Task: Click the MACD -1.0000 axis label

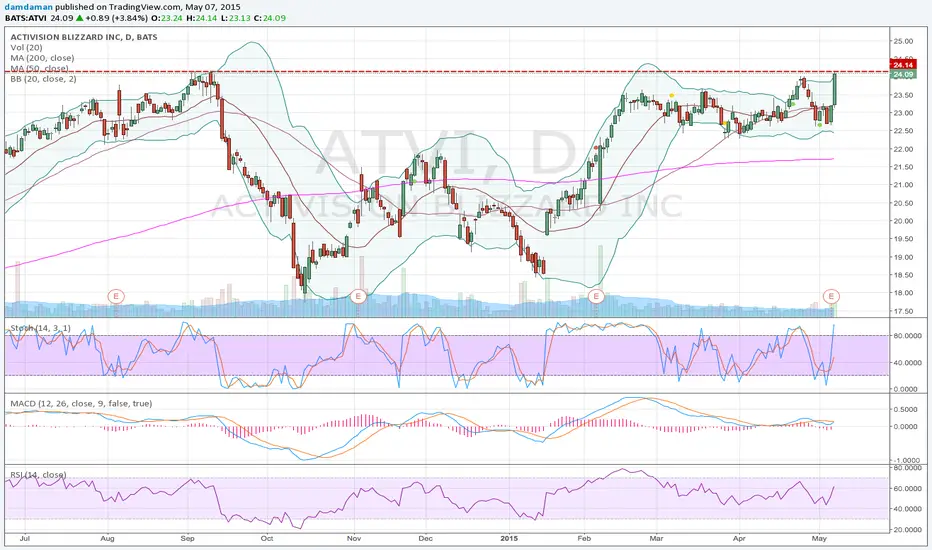Action: click(906, 461)
